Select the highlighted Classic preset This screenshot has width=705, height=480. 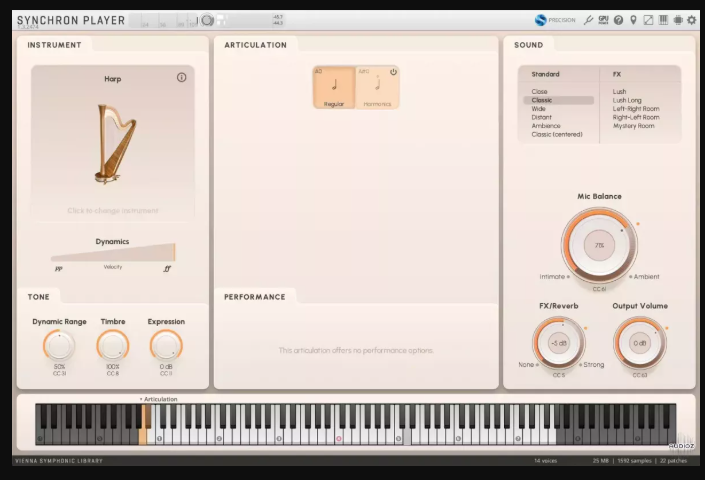pyautogui.click(x=558, y=100)
